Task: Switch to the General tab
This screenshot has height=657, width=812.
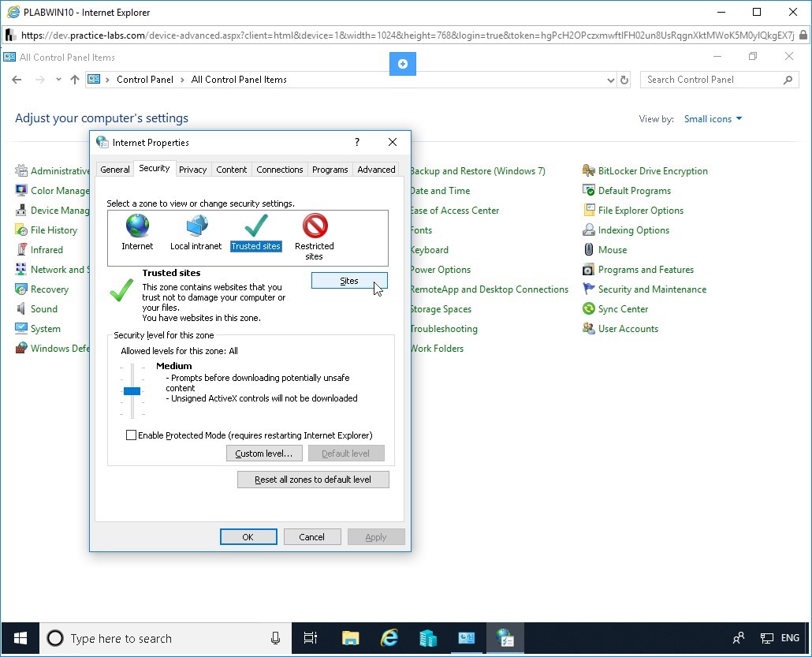Action: click(x=115, y=170)
